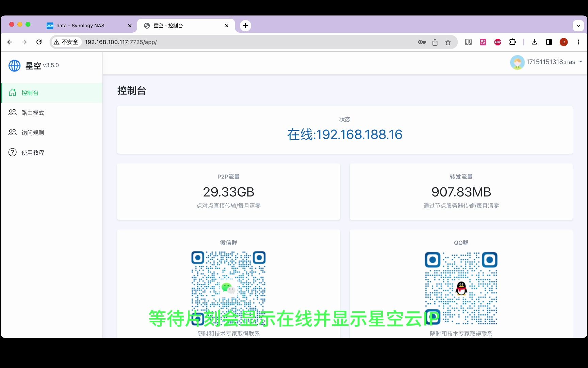
Task: Close the 星空 - 控制台 tab
Action: coord(227,26)
